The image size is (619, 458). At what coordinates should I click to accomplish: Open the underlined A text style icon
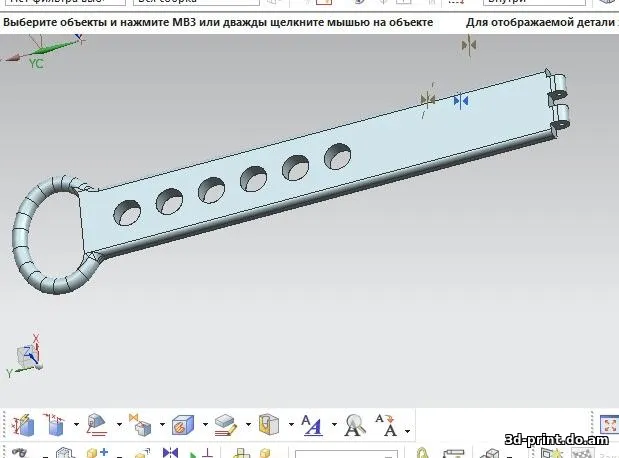311,425
